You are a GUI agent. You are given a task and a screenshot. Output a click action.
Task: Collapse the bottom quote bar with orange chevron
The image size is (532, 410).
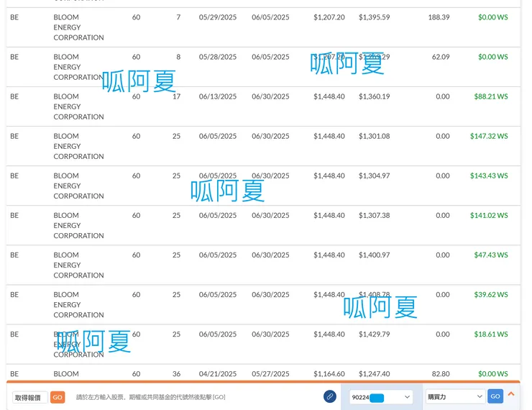[511, 393]
